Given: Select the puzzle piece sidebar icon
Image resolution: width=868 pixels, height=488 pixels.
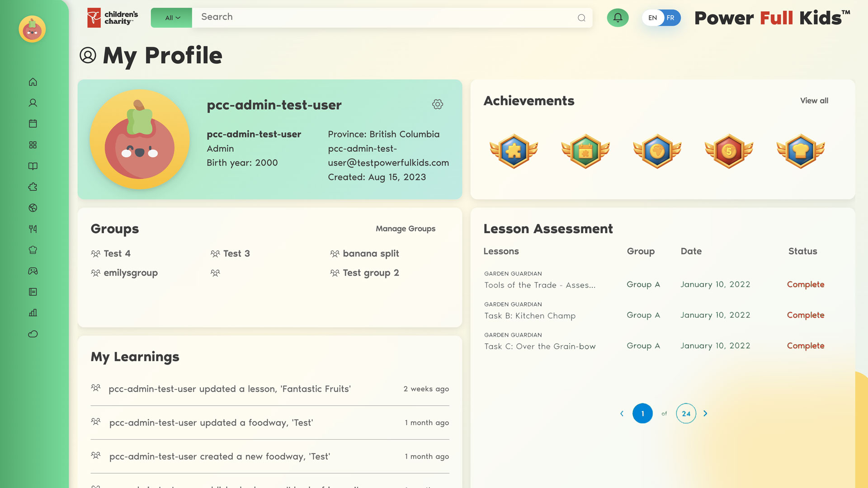Looking at the screenshot, I should [x=33, y=187].
